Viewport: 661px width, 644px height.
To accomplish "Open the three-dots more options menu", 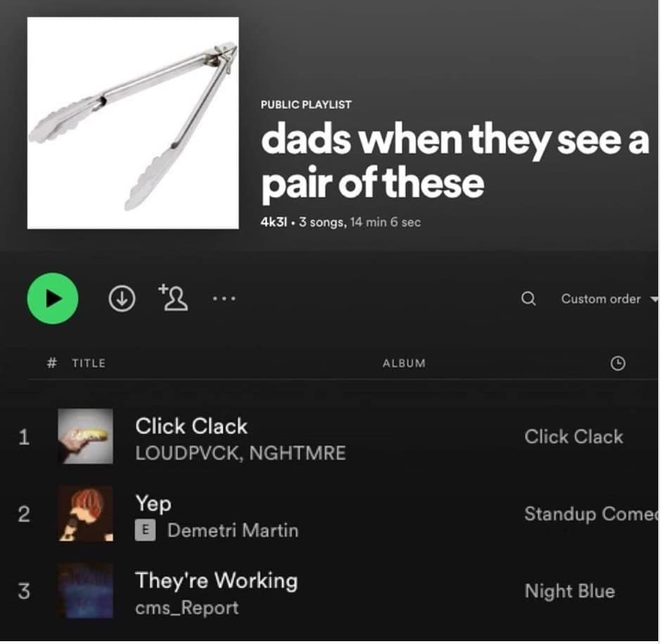I will [224, 299].
